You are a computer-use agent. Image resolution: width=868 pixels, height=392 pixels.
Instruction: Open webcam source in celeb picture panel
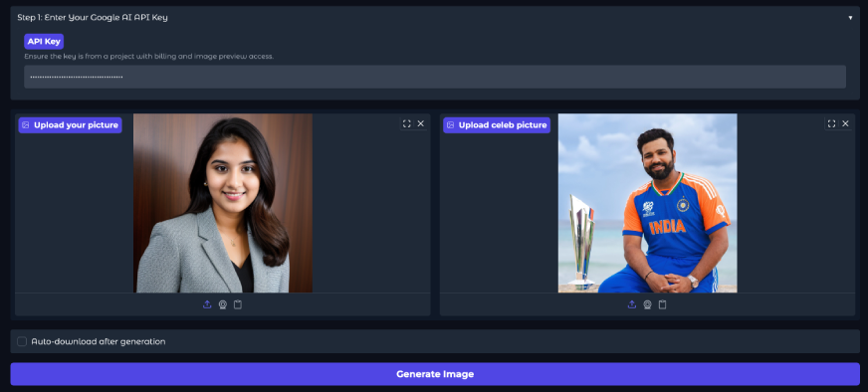[x=647, y=304]
